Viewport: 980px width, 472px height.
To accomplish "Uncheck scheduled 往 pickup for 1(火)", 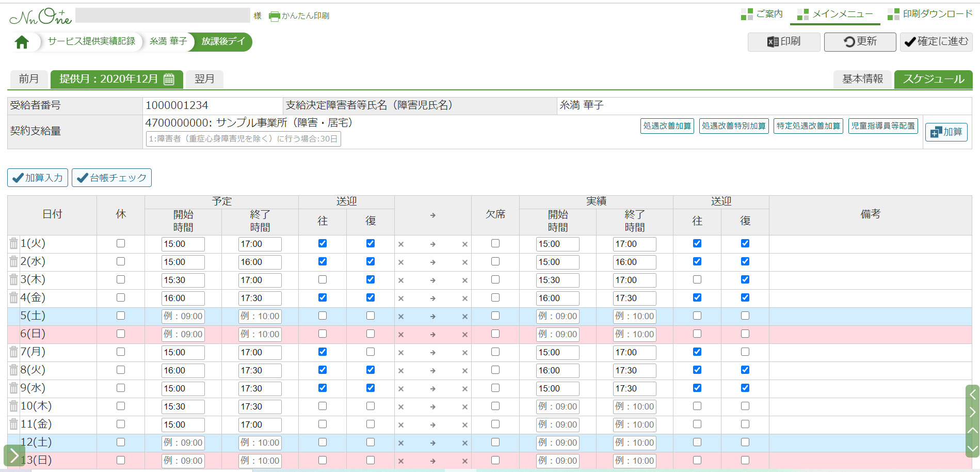I will click(323, 244).
